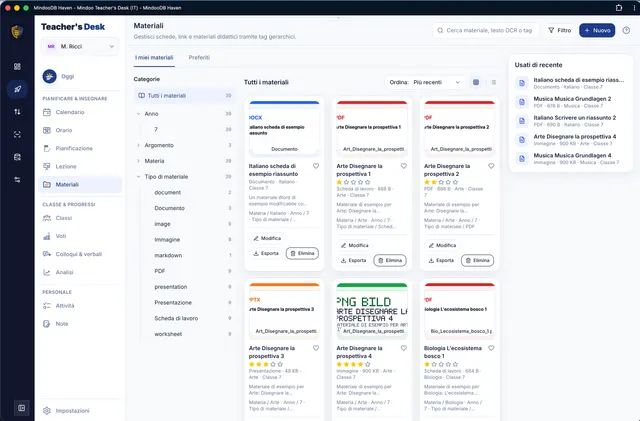This screenshot has width=640, height=421.
Task: Expand the Materia category
Action: point(138,161)
